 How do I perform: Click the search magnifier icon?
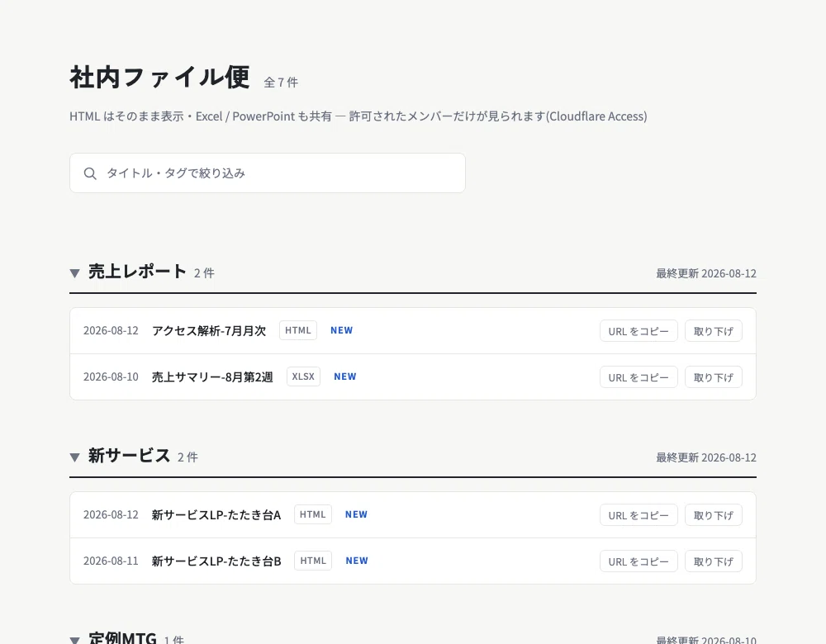pyautogui.click(x=90, y=173)
